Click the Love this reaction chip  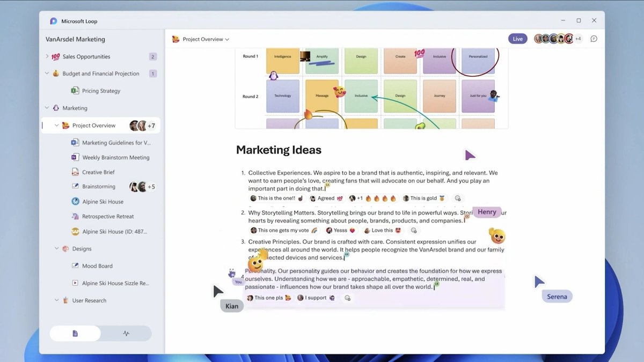383,231
